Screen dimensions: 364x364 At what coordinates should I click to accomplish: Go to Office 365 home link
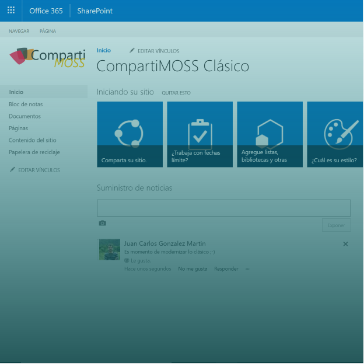pyautogui.click(x=46, y=11)
